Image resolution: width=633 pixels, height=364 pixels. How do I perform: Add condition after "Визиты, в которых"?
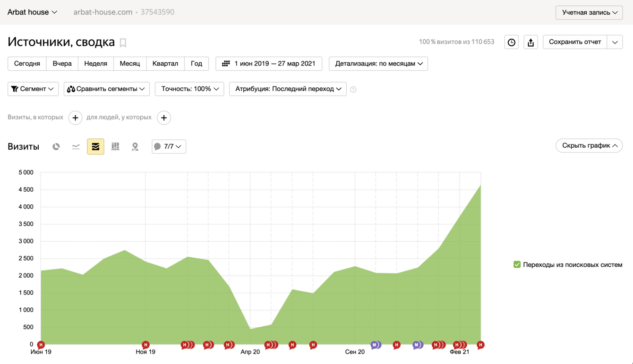point(75,118)
